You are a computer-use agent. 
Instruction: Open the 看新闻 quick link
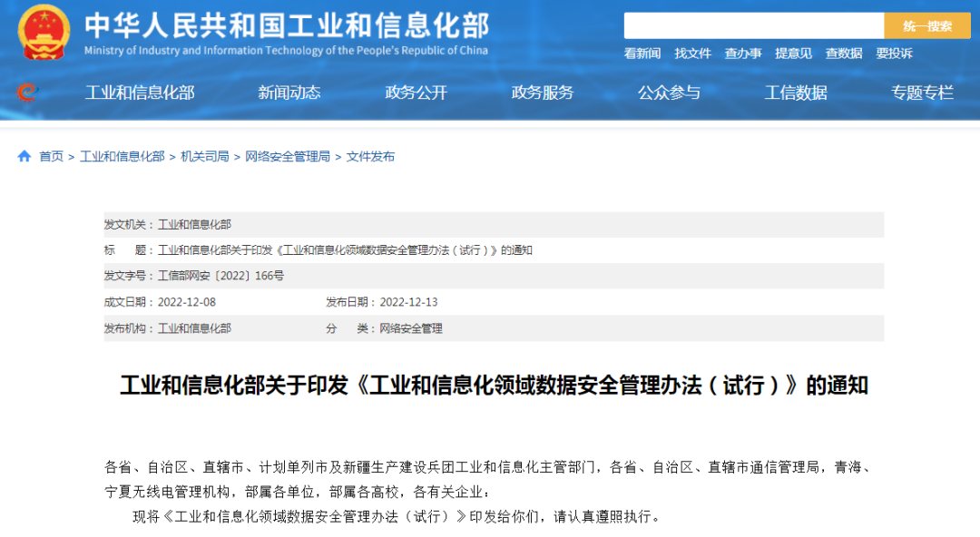click(641, 54)
